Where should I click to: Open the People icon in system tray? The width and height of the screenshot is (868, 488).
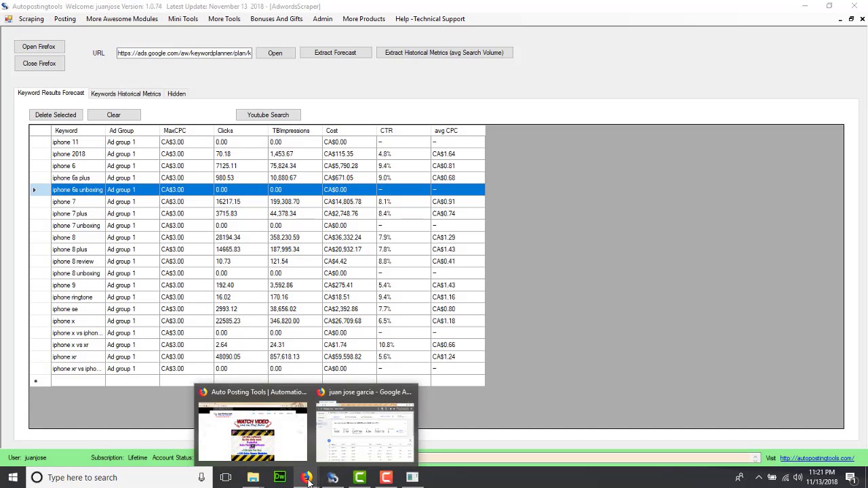pos(739,477)
